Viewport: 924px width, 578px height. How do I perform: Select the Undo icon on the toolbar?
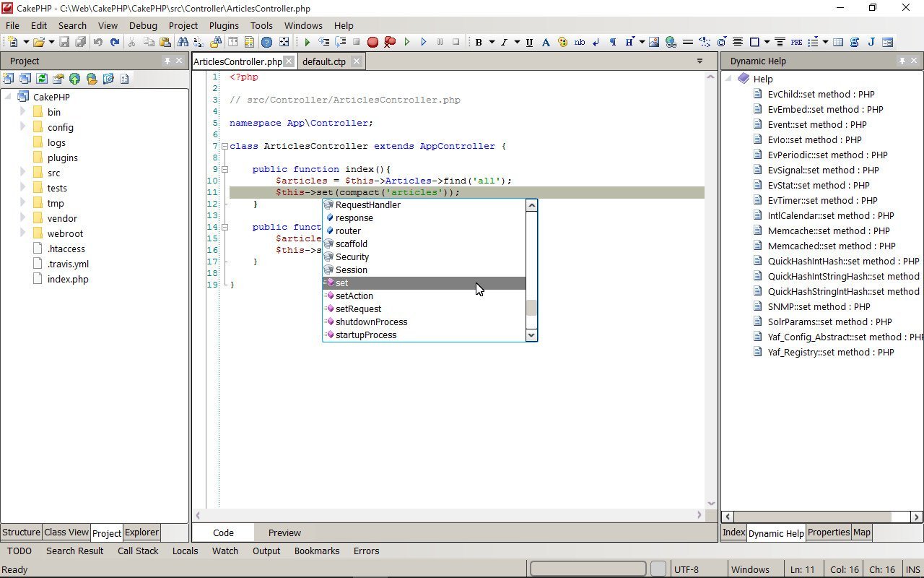point(99,42)
